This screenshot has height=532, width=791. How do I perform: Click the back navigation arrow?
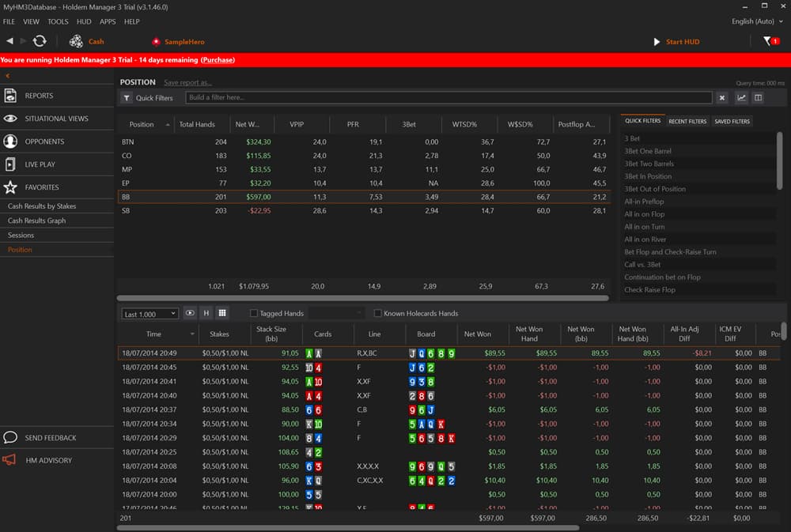(x=9, y=41)
